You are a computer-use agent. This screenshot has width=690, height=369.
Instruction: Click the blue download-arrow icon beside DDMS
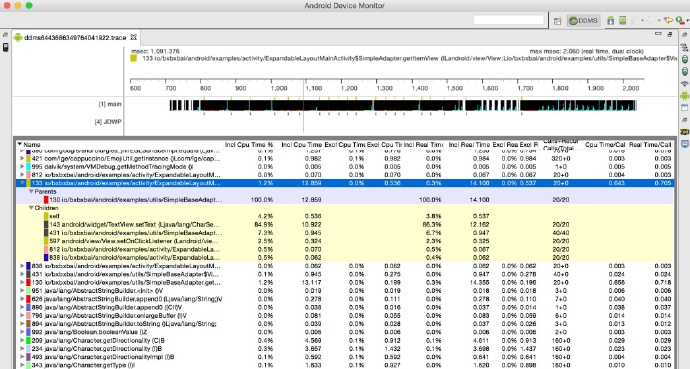[610, 21]
